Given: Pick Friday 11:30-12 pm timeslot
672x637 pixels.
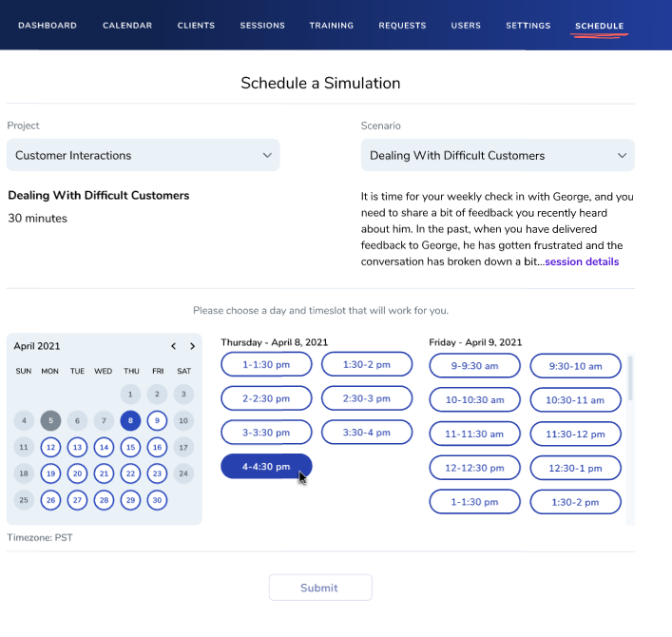Looking at the screenshot, I should tap(575, 434).
